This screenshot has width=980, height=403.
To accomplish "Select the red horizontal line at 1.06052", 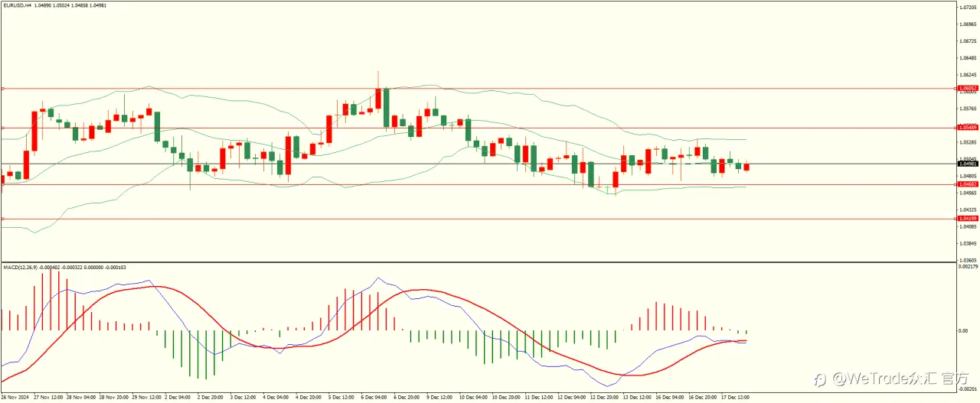I will (478, 89).
